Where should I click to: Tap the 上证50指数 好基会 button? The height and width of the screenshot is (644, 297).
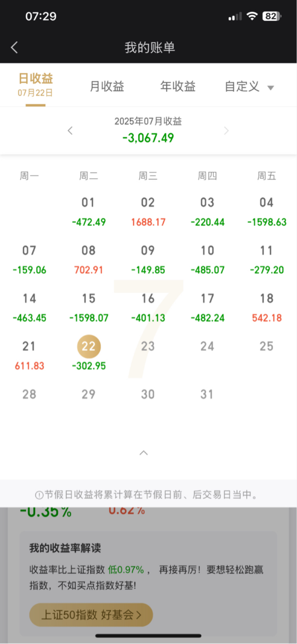click(91, 615)
